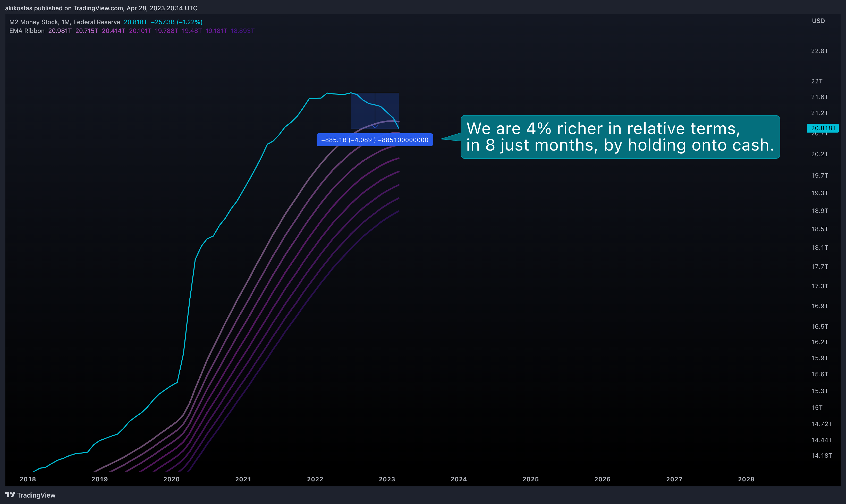This screenshot has width=846, height=504.
Task: Click the 18.5T price axis label
Action: (819, 229)
